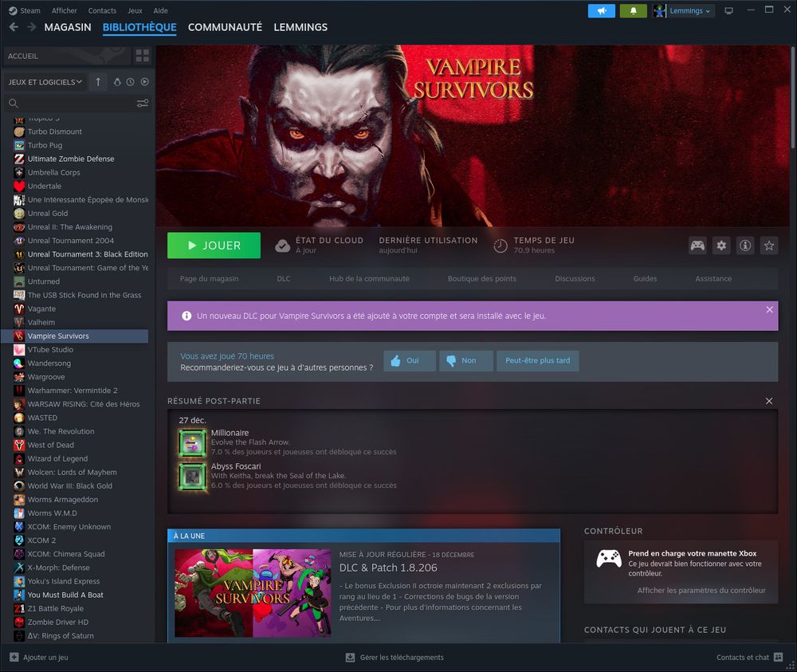Click the main page vertical scrollbar
Image resolution: width=797 pixels, height=672 pixels.
point(792,96)
